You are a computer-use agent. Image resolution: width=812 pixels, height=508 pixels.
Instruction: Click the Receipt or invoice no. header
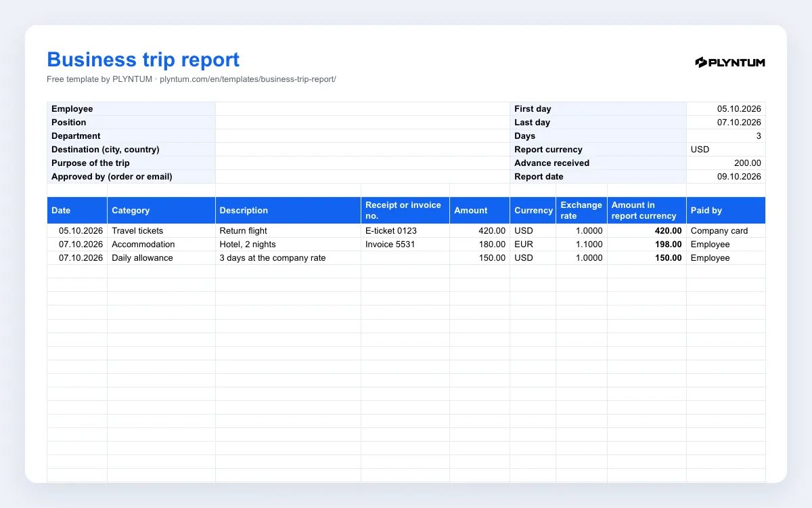(x=405, y=211)
